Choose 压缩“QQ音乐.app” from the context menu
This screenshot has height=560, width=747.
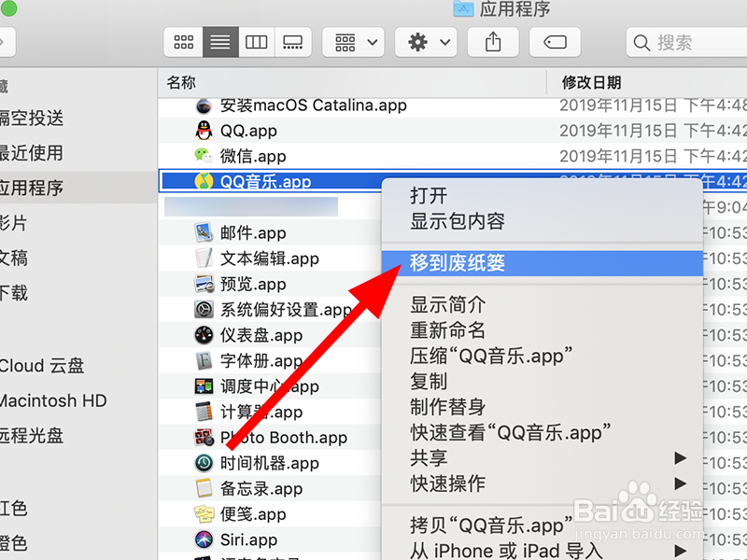click(x=543, y=357)
